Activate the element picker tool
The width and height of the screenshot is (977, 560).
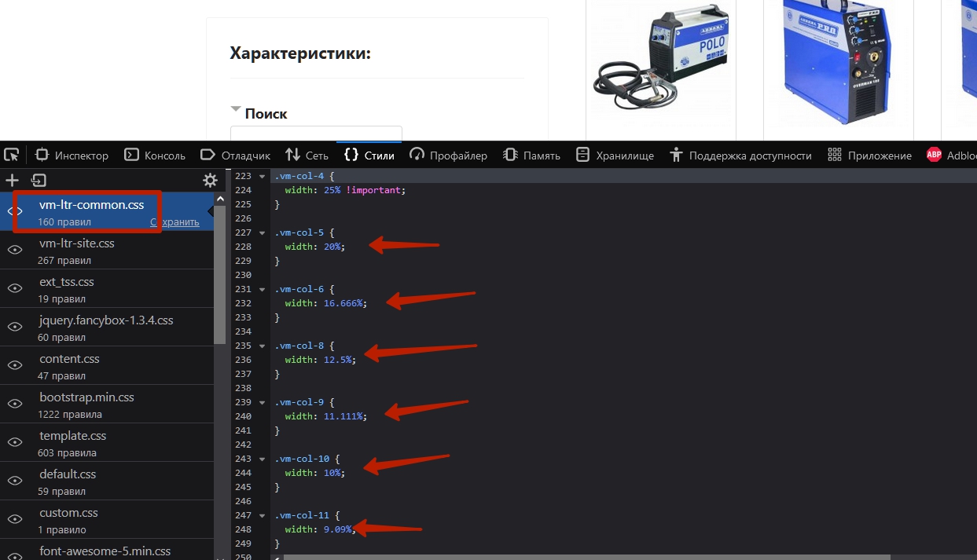coord(12,155)
